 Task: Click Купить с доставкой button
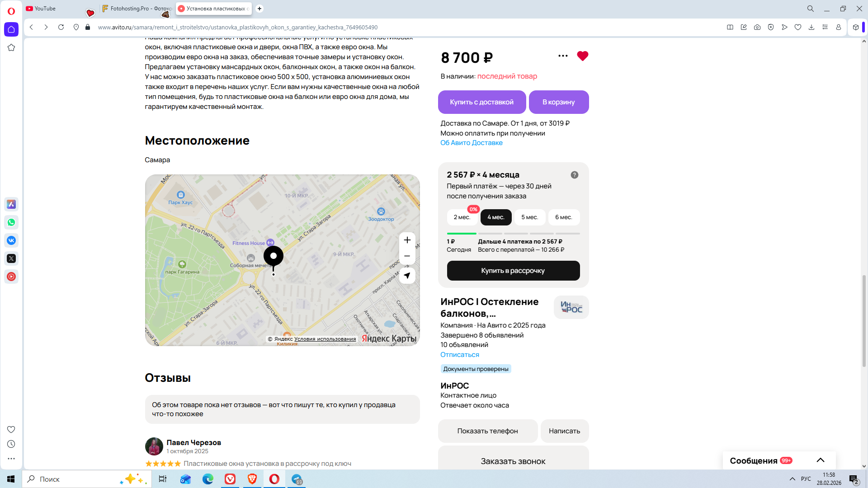click(481, 102)
